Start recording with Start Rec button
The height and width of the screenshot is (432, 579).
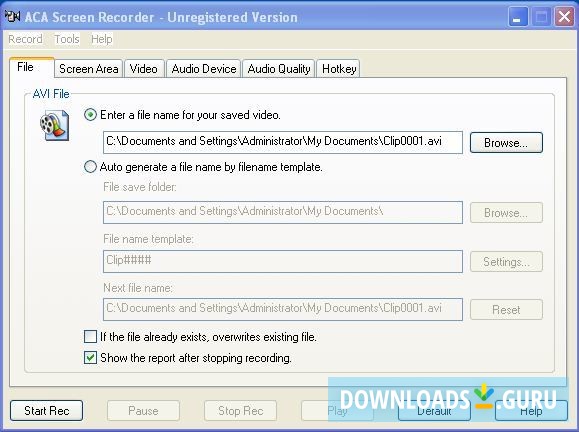point(47,411)
